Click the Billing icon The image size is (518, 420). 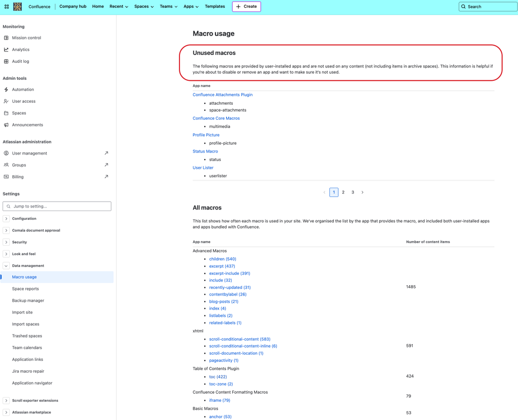(6, 177)
